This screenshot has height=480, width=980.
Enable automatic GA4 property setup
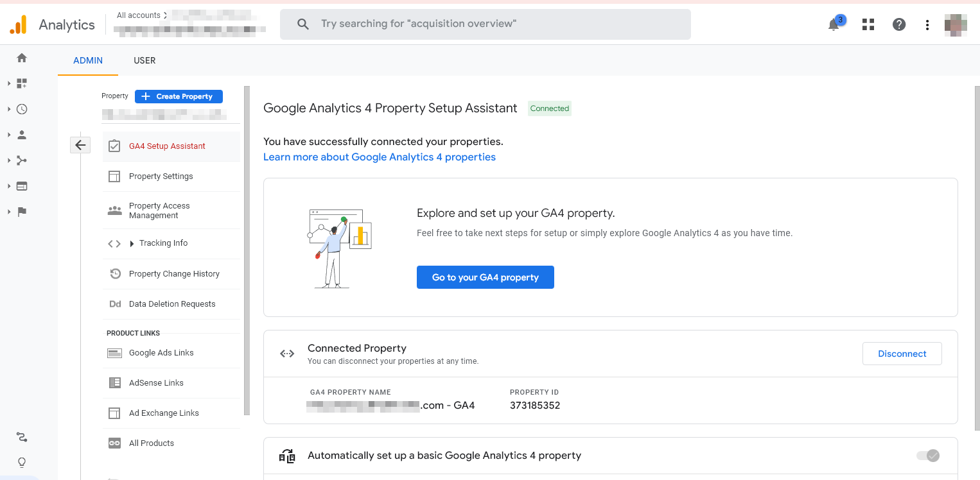click(x=928, y=456)
